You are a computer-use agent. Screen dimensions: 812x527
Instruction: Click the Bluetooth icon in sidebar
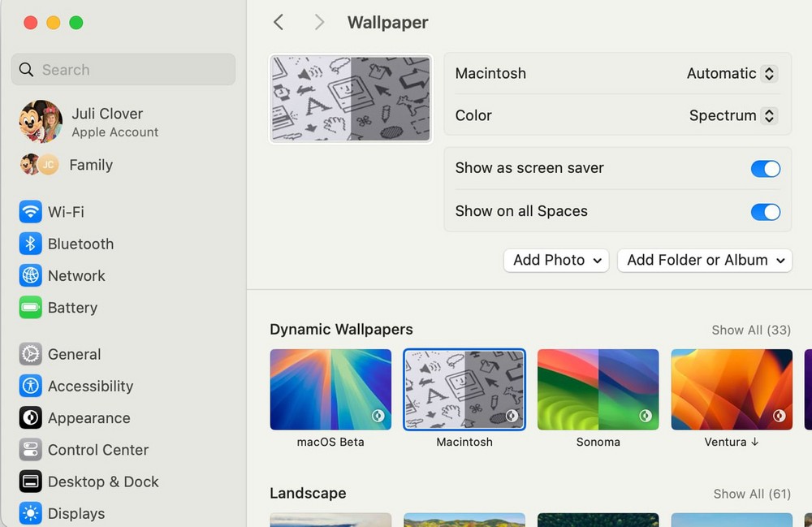click(31, 244)
